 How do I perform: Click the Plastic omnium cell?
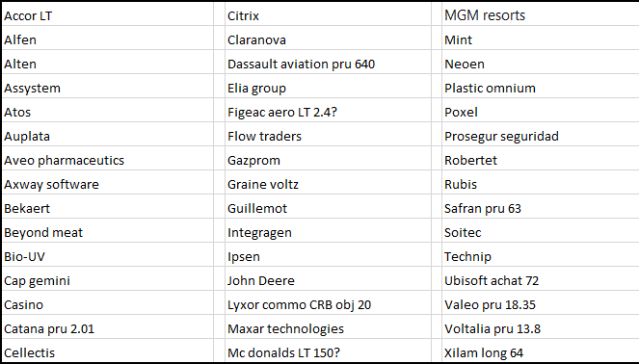click(541, 88)
